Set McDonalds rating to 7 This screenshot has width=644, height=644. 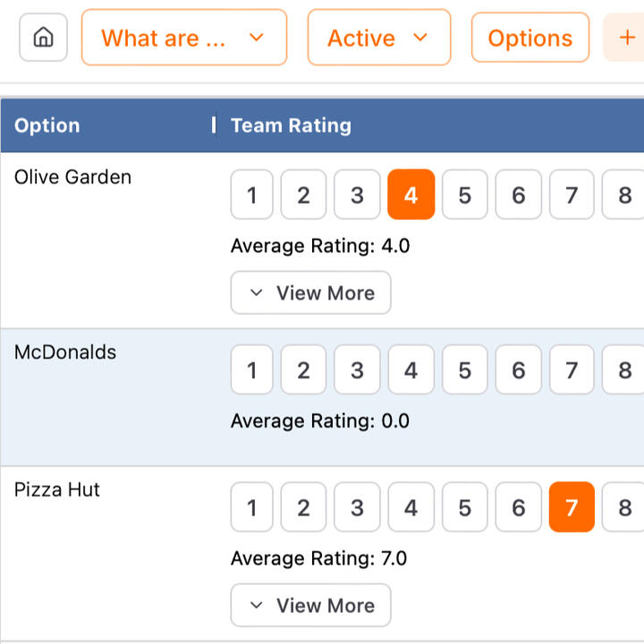click(x=572, y=370)
